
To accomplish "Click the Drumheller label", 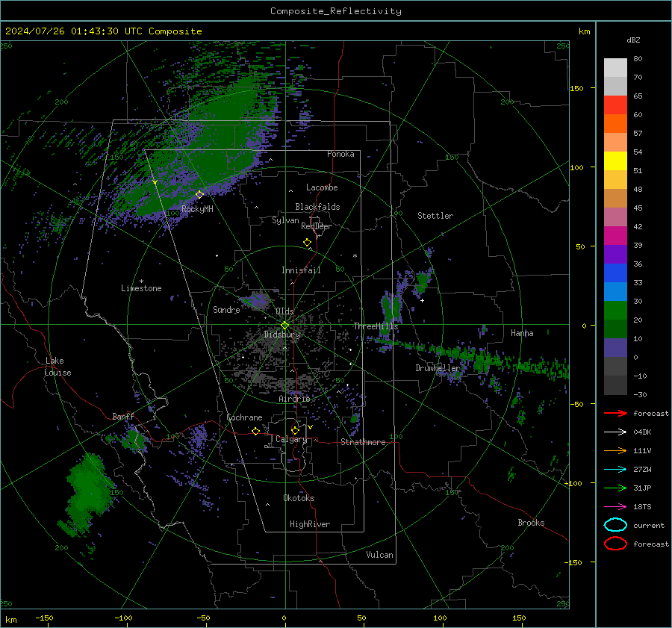I will (438, 368).
